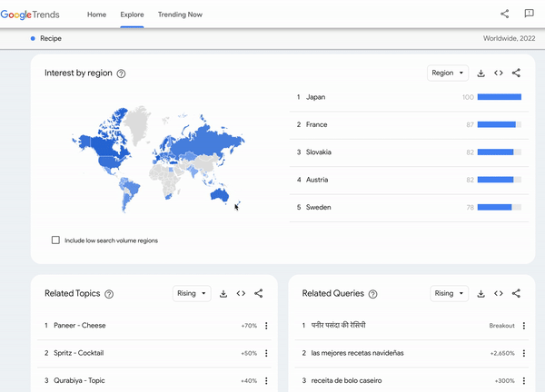The width and height of the screenshot is (545, 392).
Task: Open the send feedback icon in header
Action: tap(529, 14)
